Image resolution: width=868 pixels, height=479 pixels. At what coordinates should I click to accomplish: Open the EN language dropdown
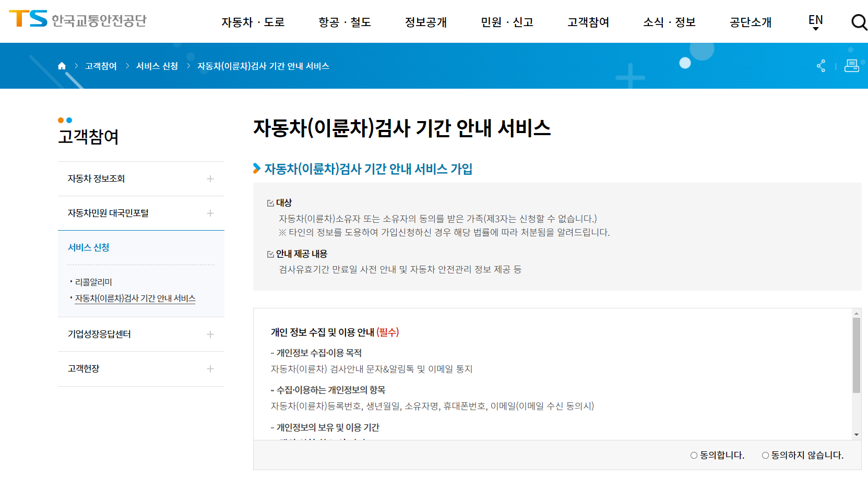(815, 22)
